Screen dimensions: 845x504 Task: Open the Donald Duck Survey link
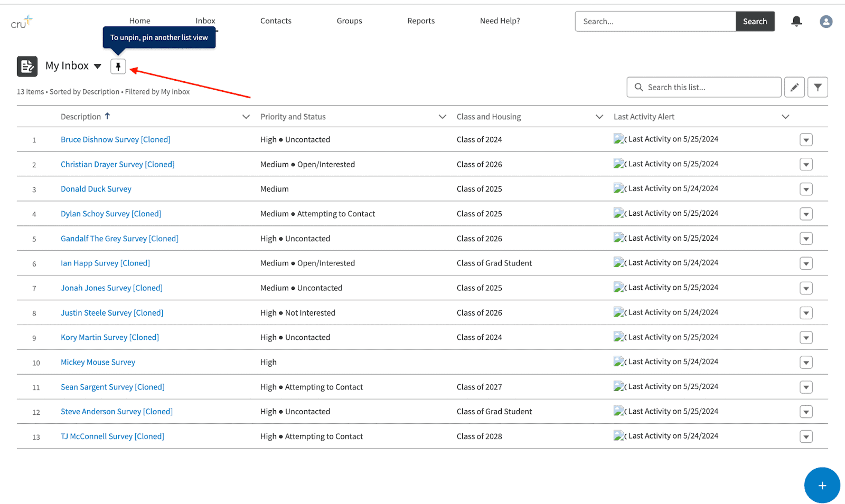(x=96, y=189)
